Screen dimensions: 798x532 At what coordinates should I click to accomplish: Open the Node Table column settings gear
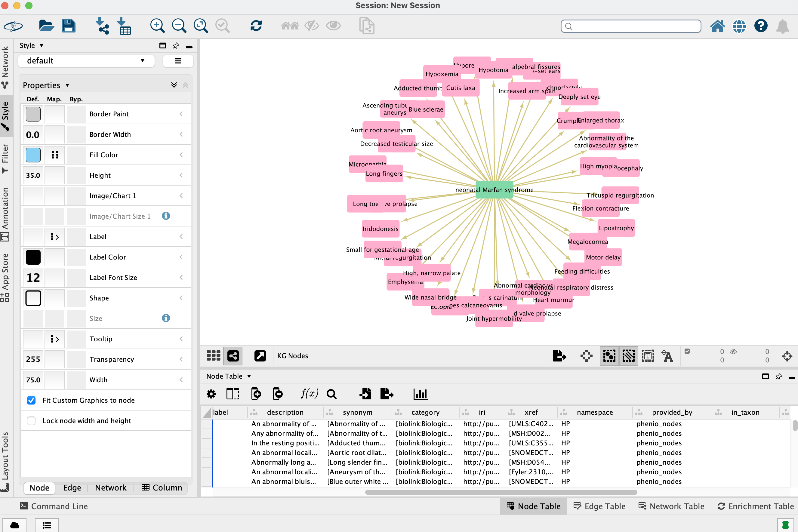click(x=211, y=394)
